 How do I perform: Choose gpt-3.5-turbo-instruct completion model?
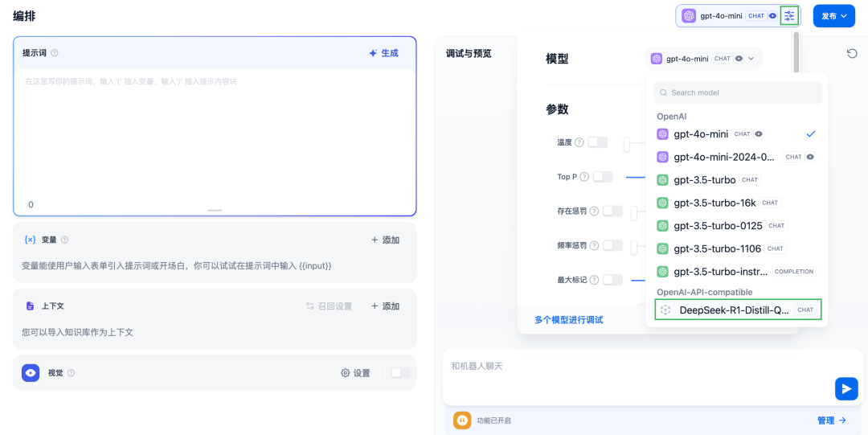736,272
